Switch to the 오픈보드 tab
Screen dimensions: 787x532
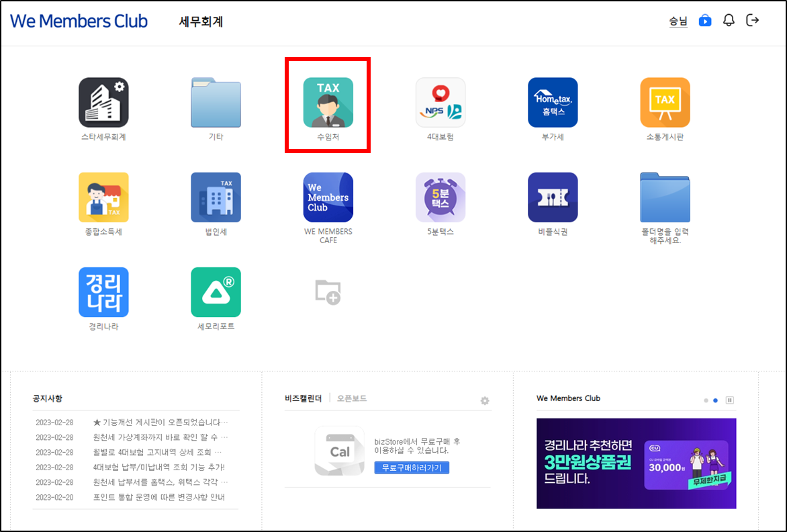[352, 398]
